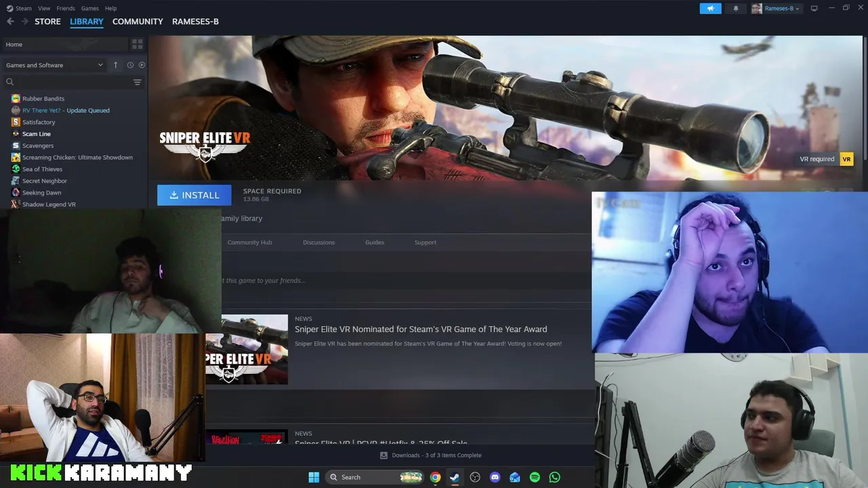This screenshot has width=868, height=488.
Task: Click the taskbar Search box
Action: (375, 477)
